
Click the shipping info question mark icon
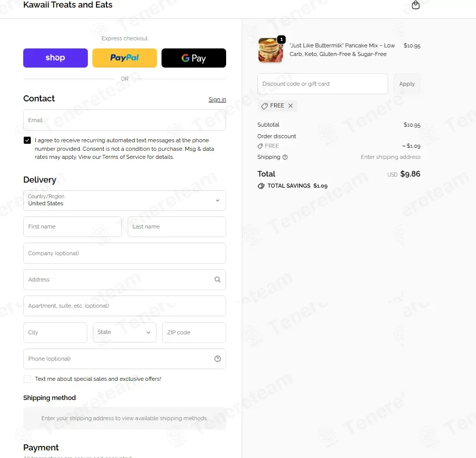pos(285,157)
